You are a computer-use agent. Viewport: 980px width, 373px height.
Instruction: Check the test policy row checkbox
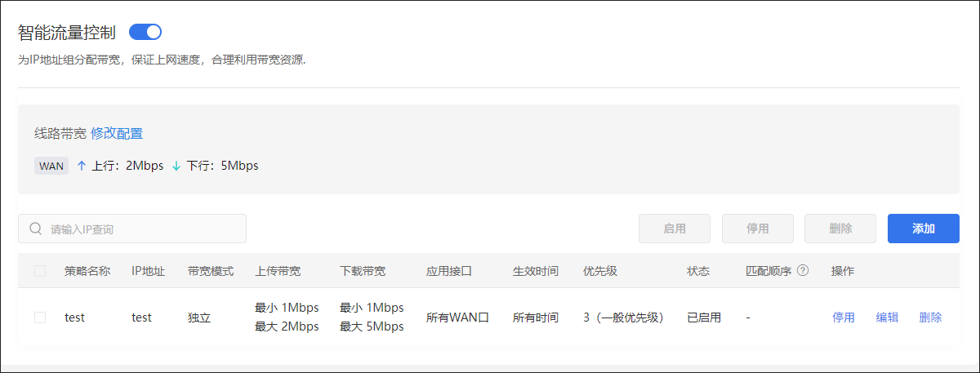(x=40, y=317)
